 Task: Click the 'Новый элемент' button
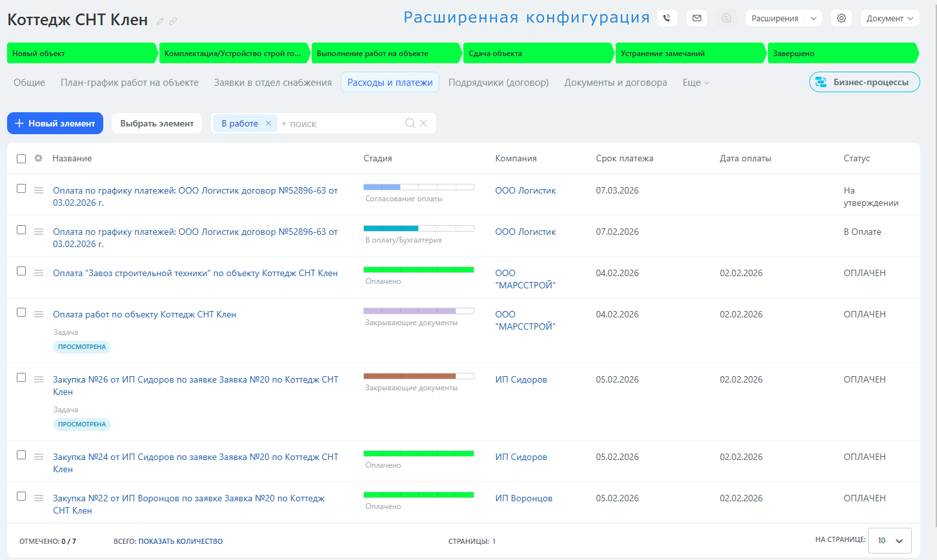point(55,123)
